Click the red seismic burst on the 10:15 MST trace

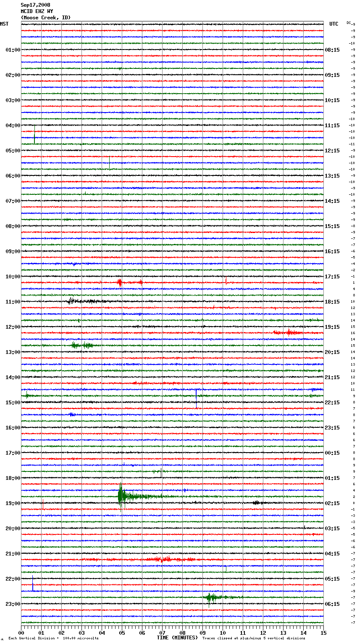point(120,283)
